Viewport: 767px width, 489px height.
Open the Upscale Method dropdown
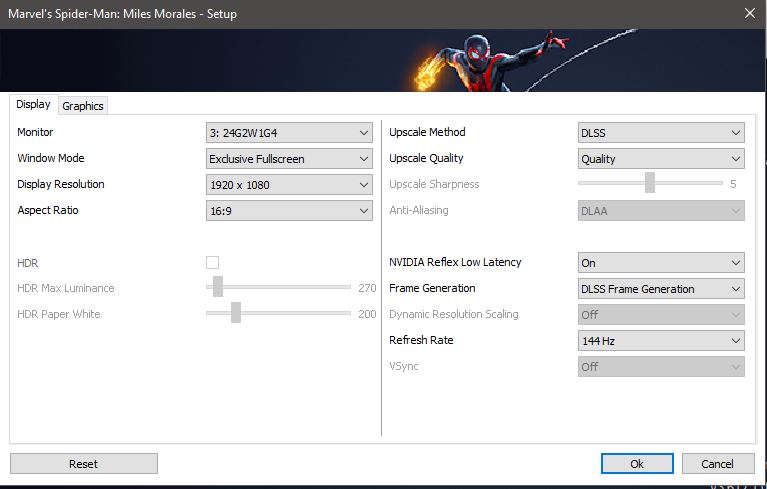point(661,133)
